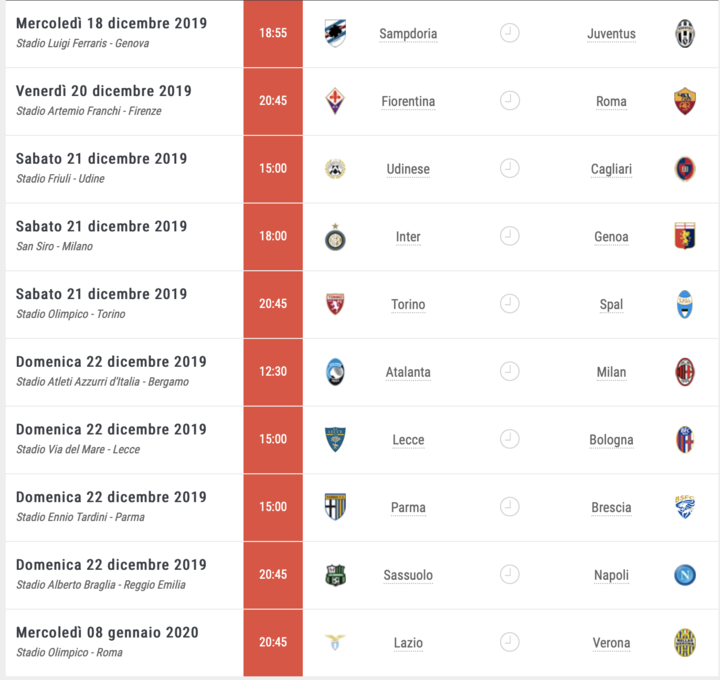Click the Juventus club crest
Viewport: 720px width, 680px height.
point(684,33)
